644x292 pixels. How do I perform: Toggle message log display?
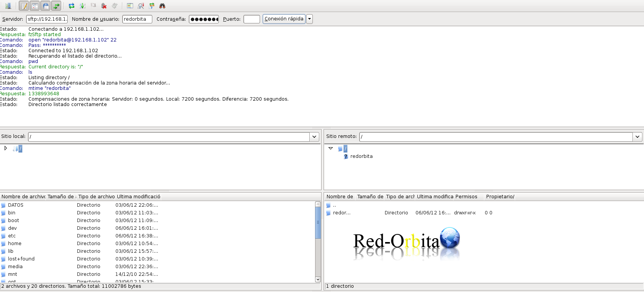pyautogui.click(x=24, y=6)
